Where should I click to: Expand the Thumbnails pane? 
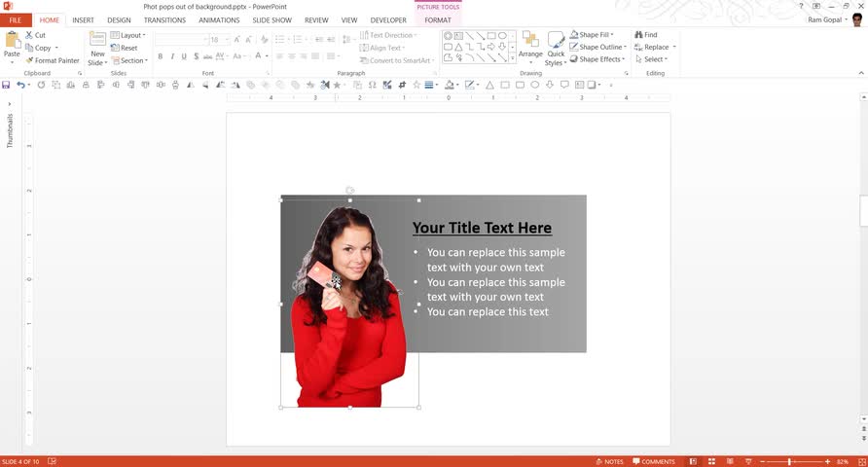pos(10,104)
